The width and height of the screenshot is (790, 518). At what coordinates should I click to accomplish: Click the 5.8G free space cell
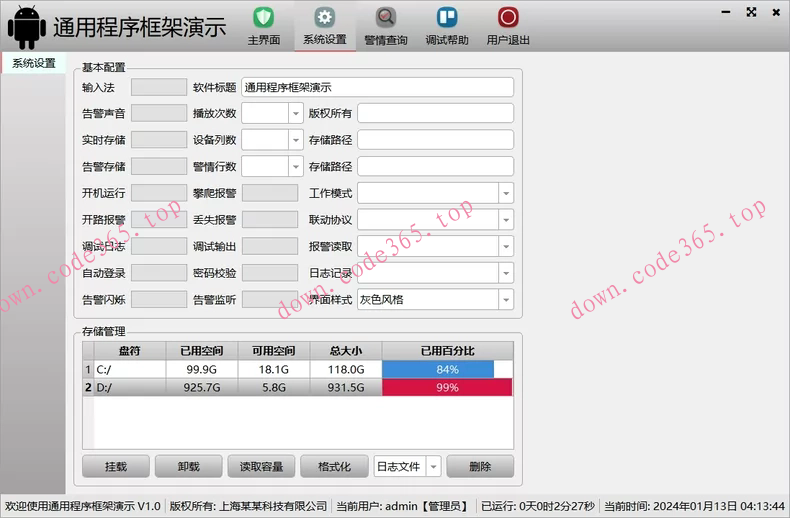(x=274, y=387)
